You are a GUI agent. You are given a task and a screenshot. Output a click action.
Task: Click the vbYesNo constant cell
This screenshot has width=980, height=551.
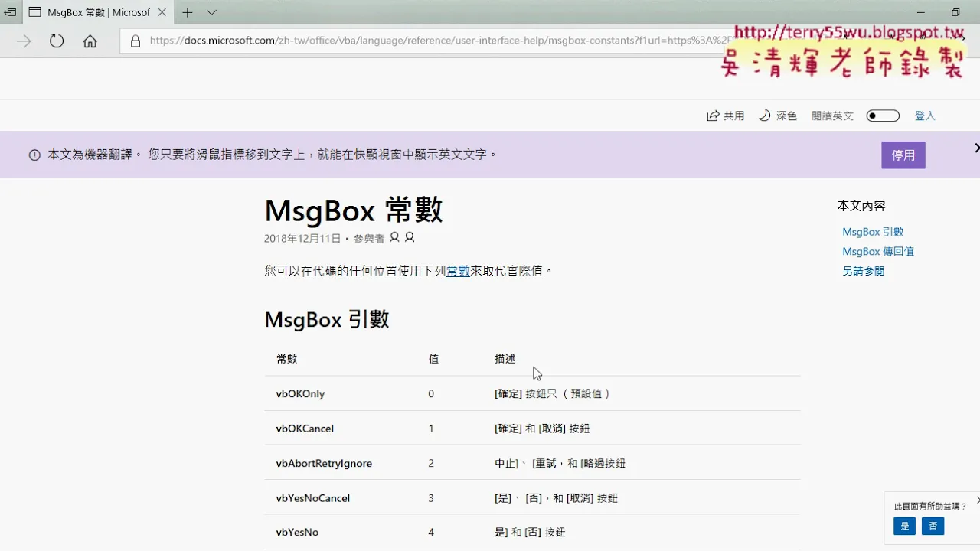click(x=297, y=532)
